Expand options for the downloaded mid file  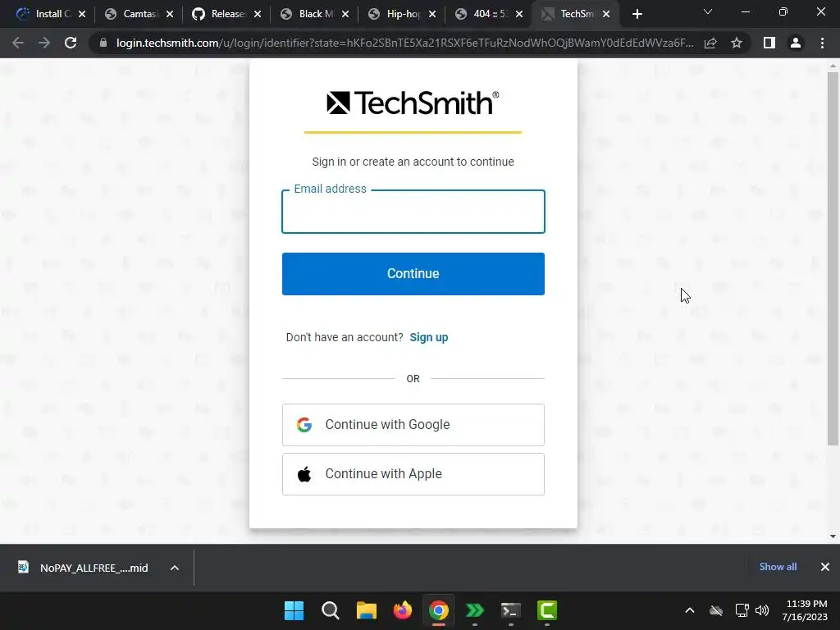(x=175, y=568)
